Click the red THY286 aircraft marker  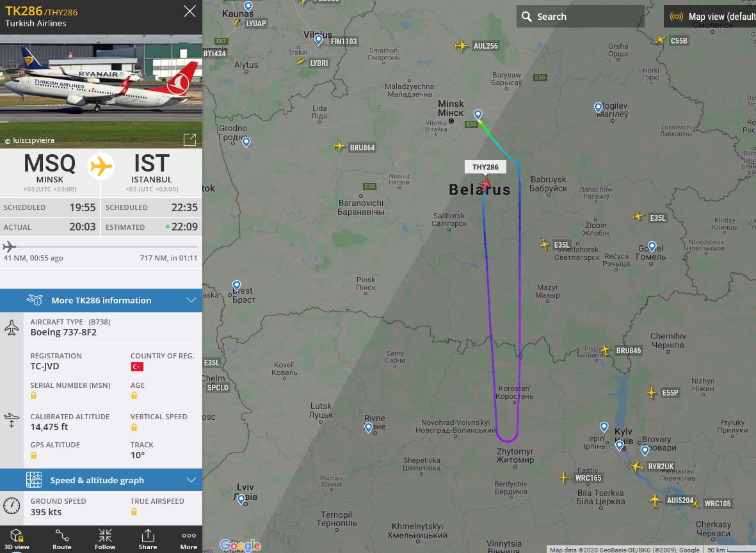[x=485, y=184]
